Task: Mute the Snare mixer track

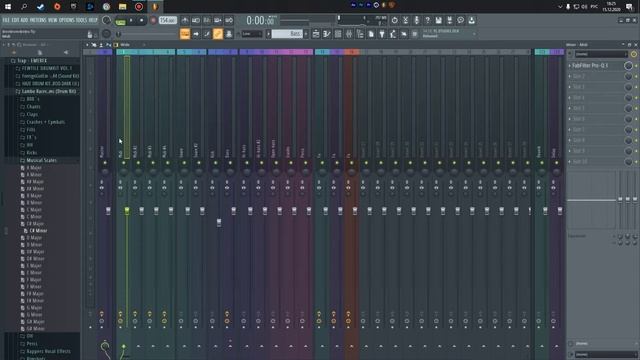Action: click(x=184, y=163)
